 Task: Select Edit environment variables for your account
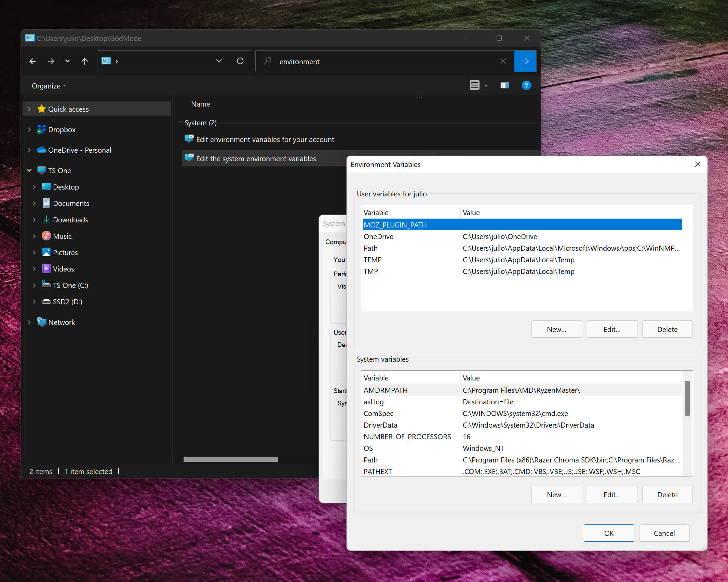(x=265, y=139)
